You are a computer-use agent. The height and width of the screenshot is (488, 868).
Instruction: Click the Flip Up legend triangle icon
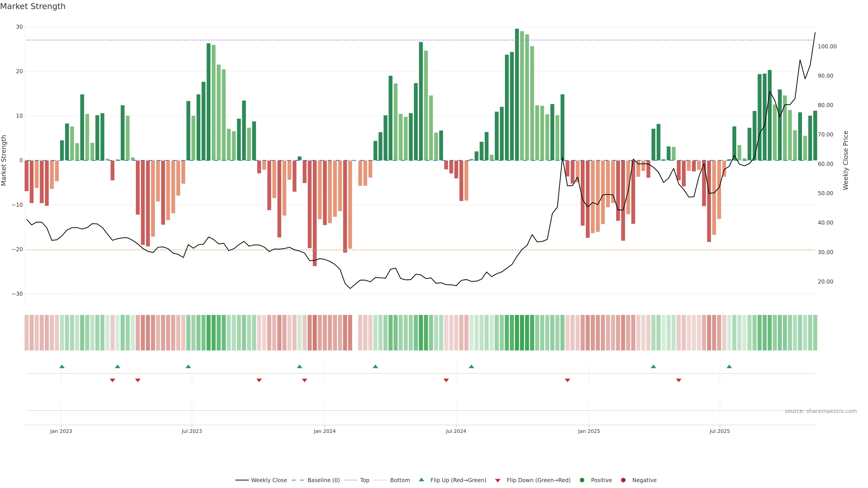tap(421, 480)
